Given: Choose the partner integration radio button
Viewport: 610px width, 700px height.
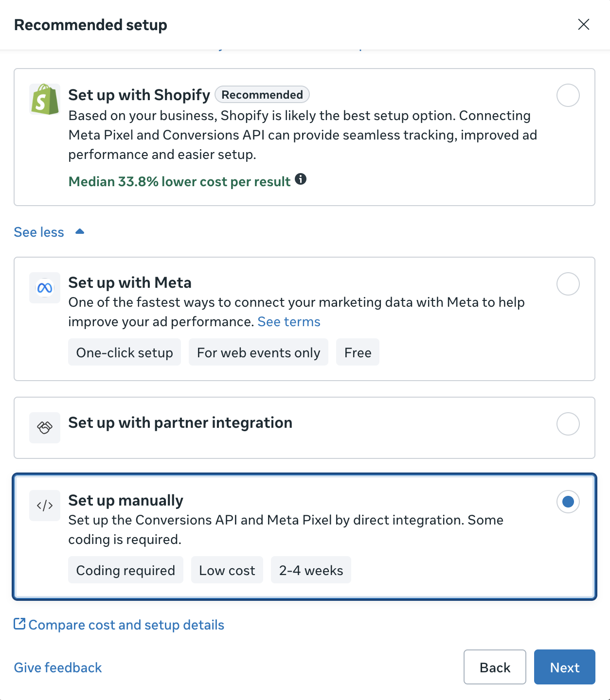Looking at the screenshot, I should coord(568,424).
